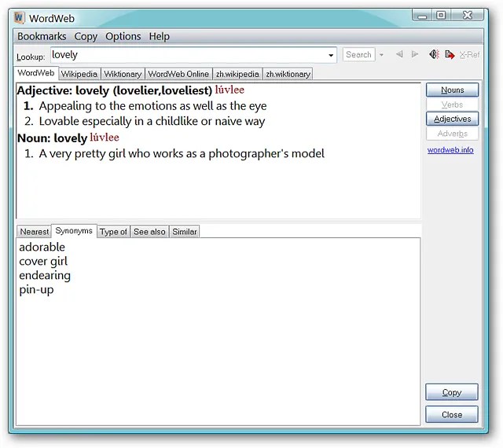Screen dimensions: 503x448
Task: Show the Nearest words tab
Action: pyautogui.click(x=35, y=231)
